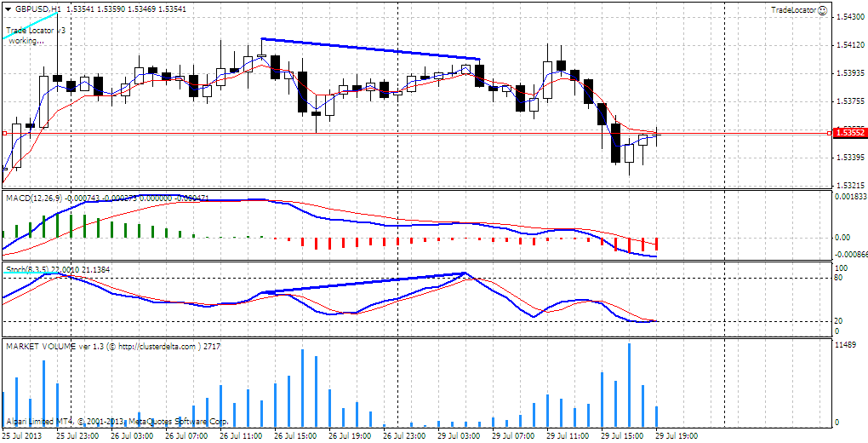868x443 pixels.
Task: Click the 26 Jul 19:00 time label
Action: 348,436
